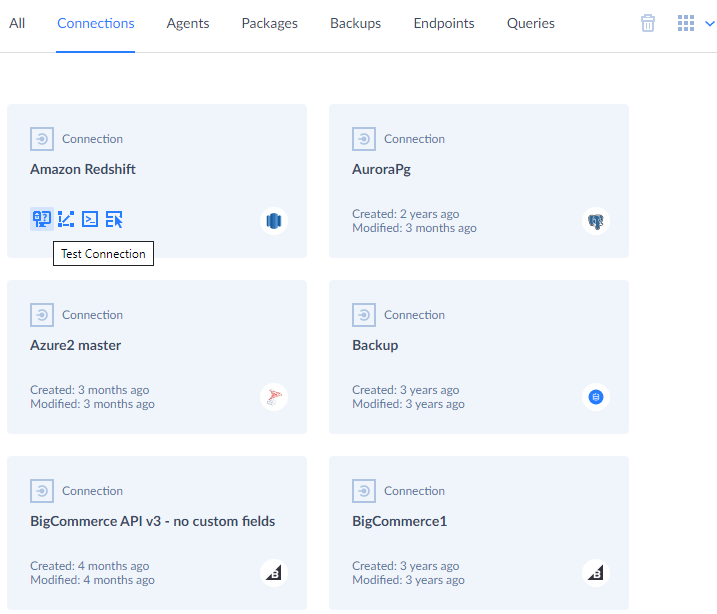This screenshot has width=717, height=614.
Task: Click 'Modified: 3 months ago' on AuroraPg
Action: tap(414, 228)
